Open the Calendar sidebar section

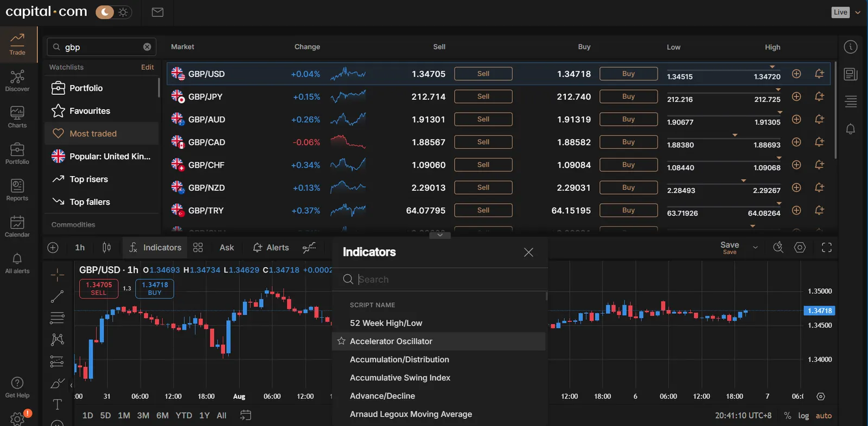(x=17, y=227)
